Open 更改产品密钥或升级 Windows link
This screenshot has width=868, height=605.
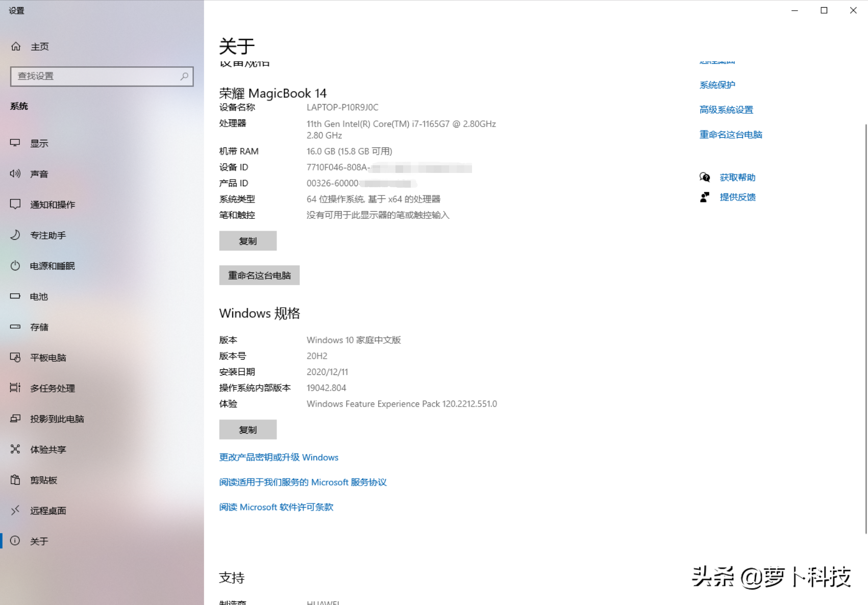[x=279, y=457]
